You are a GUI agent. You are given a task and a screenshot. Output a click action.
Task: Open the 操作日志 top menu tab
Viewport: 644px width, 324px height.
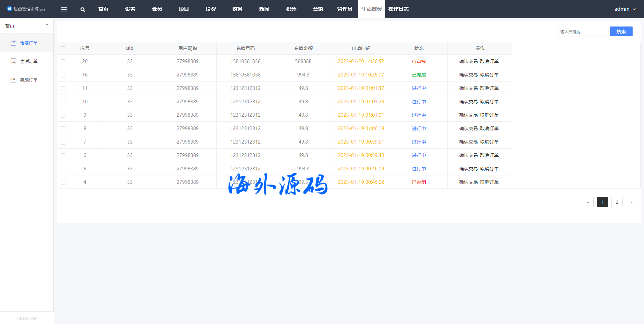pyautogui.click(x=398, y=9)
